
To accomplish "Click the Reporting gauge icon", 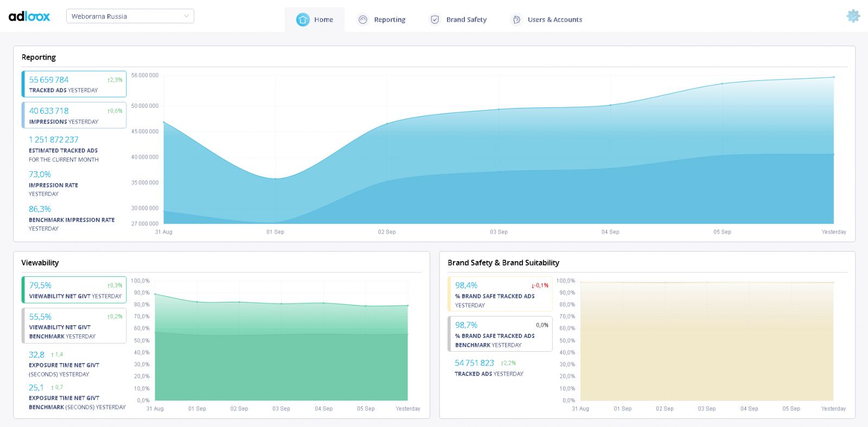I will 363,20.
